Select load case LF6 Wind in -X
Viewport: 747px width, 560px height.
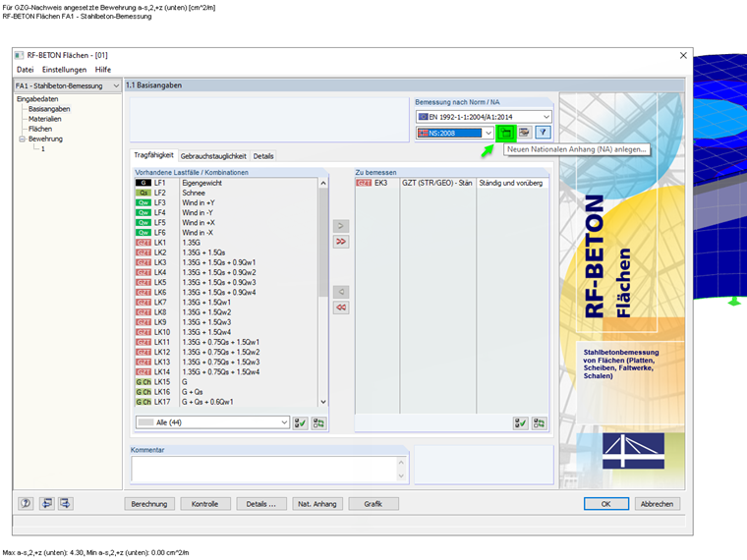[x=227, y=233]
